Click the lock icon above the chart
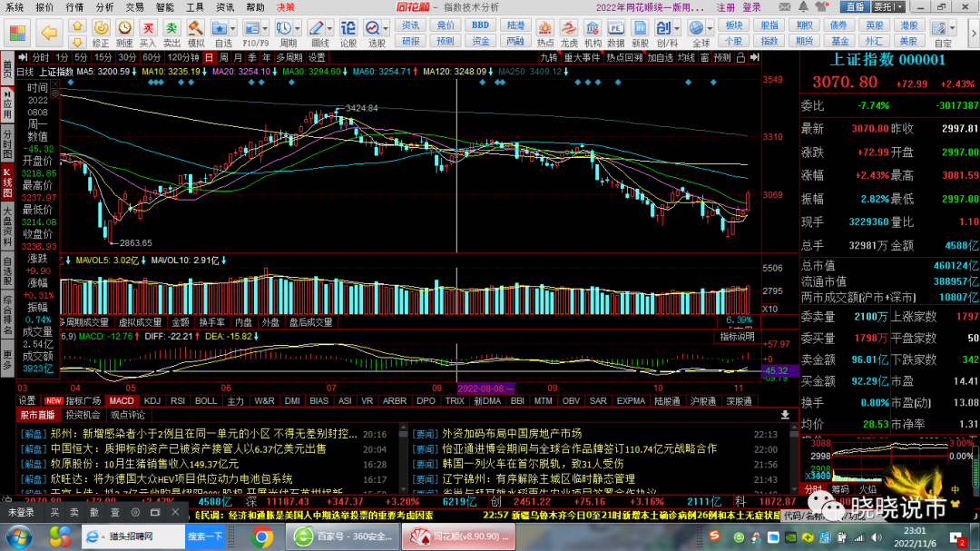This screenshot has height=551, width=980. pos(740,57)
